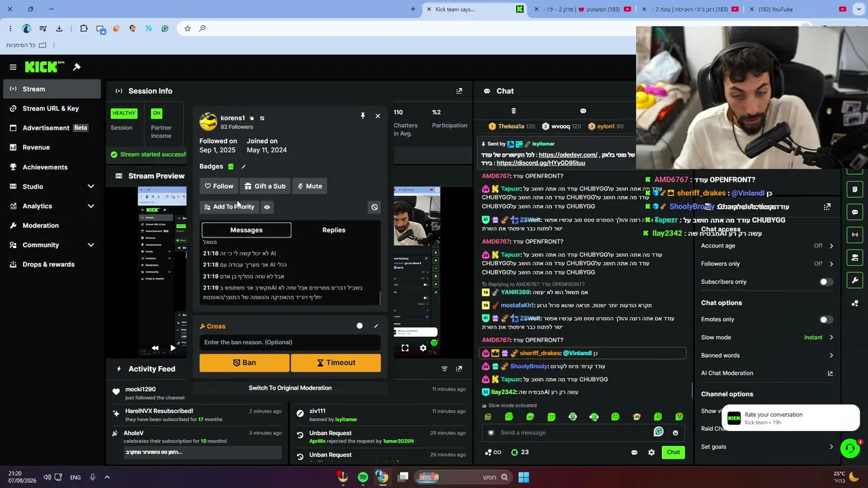Enter fullscreen on the Stream Preview

pos(405,348)
